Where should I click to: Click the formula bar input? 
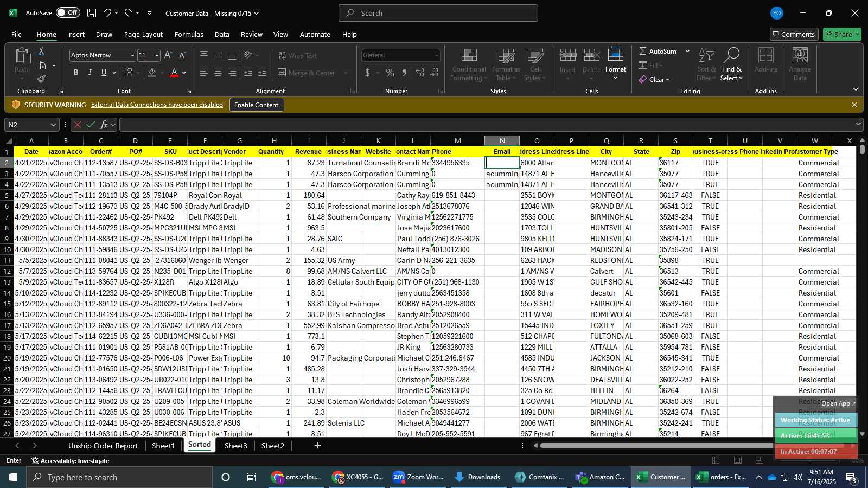click(486, 125)
